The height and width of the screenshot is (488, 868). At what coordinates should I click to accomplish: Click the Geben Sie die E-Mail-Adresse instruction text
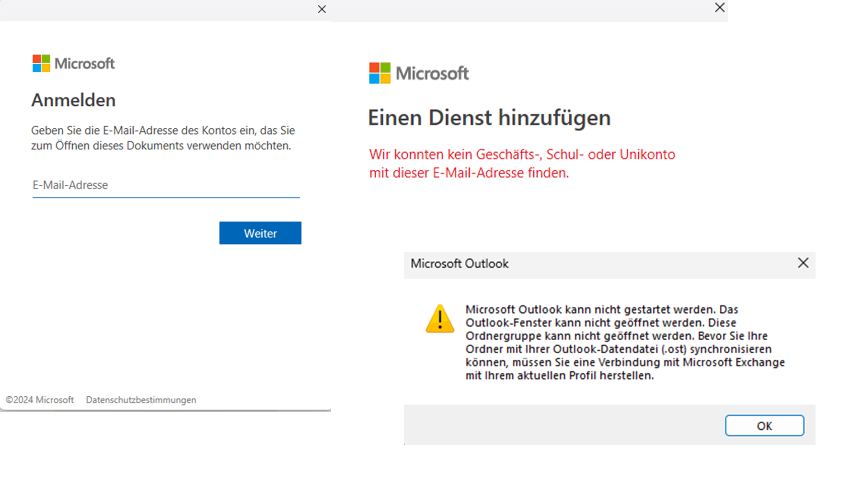point(163,138)
